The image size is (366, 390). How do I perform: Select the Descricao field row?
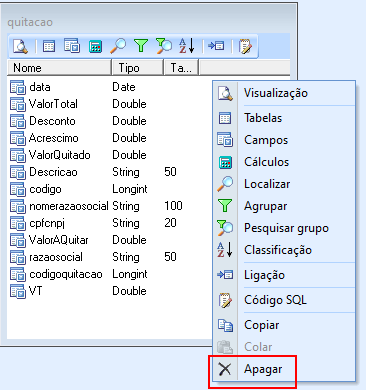[109, 172]
